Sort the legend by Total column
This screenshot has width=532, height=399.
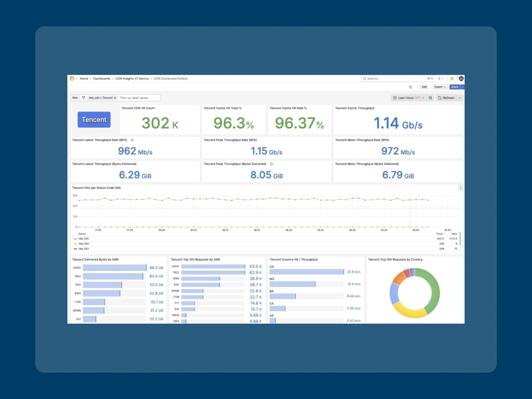[440, 234]
